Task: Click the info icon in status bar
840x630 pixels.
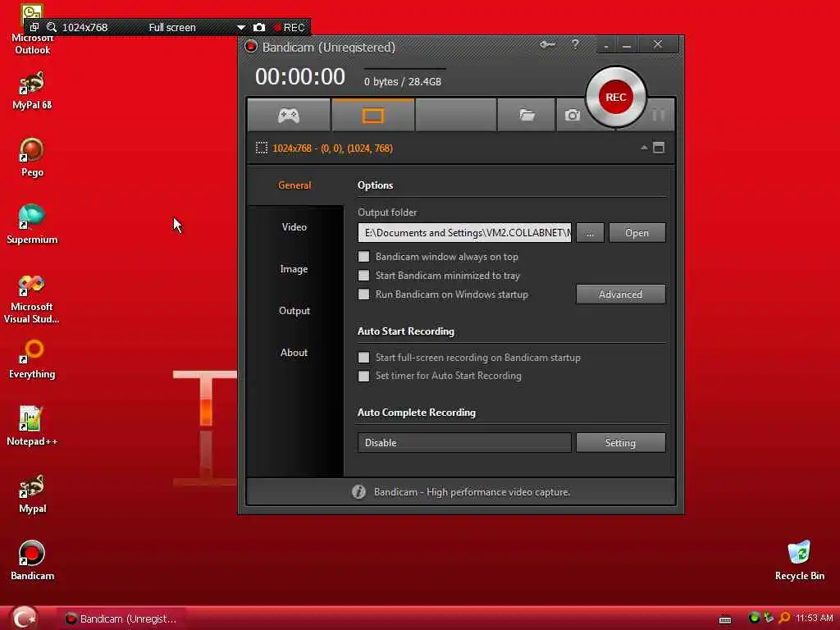Action: click(359, 492)
